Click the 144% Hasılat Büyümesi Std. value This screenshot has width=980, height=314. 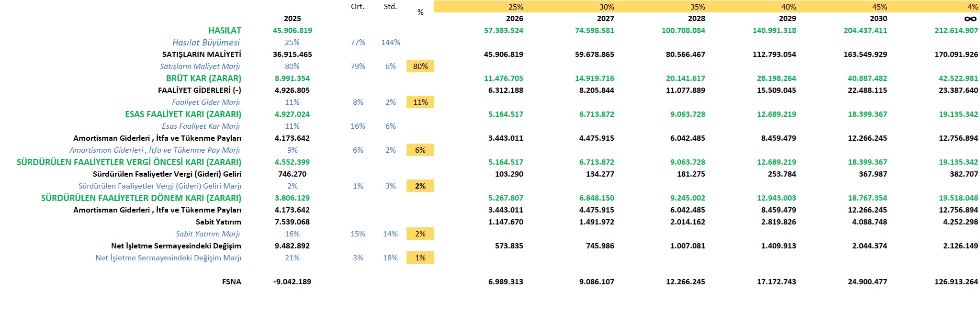point(390,43)
